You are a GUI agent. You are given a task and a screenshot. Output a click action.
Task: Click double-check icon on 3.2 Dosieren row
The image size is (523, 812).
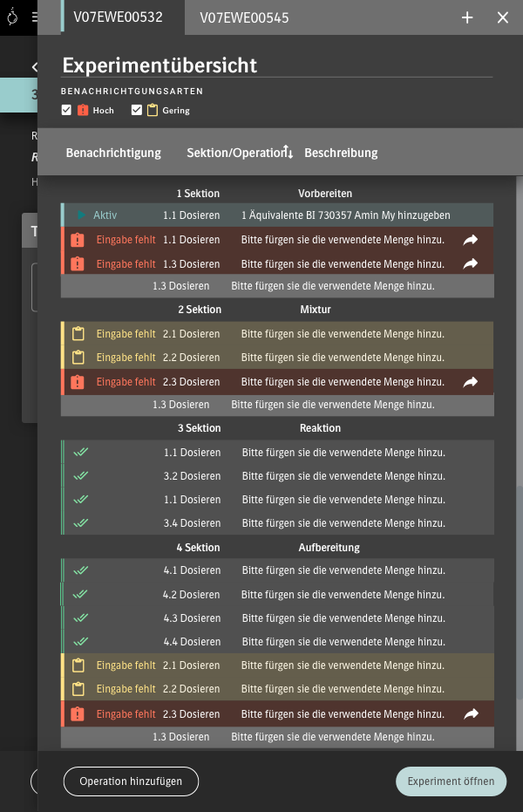(81, 476)
